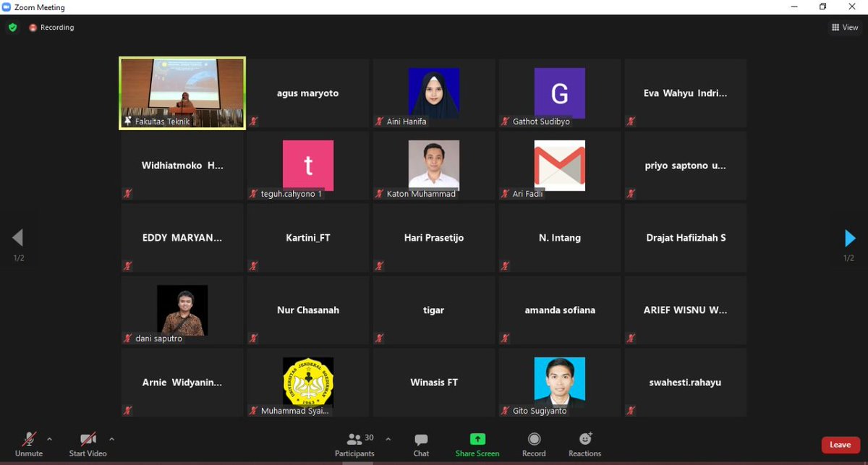The width and height of the screenshot is (868, 465).
Task: Select the Kartini_FT tile
Action: click(308, 238)
